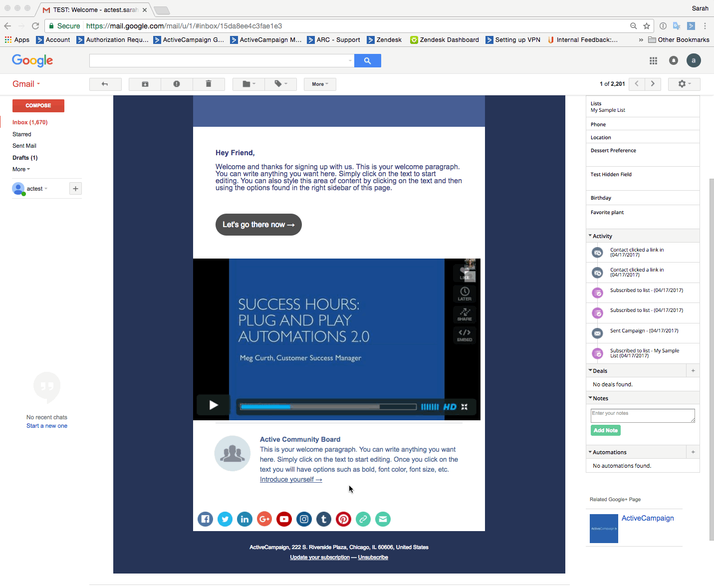Go to Sent Mail
Viewport: 714px width, 588px height.
tap(24, 146)
